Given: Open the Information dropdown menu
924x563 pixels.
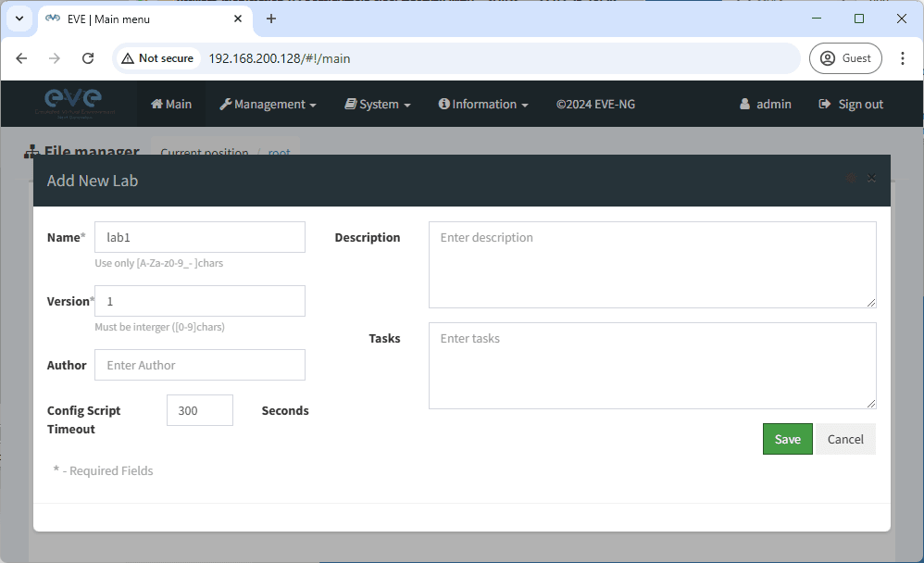Looking at the screenshot, I should point(483,105).
